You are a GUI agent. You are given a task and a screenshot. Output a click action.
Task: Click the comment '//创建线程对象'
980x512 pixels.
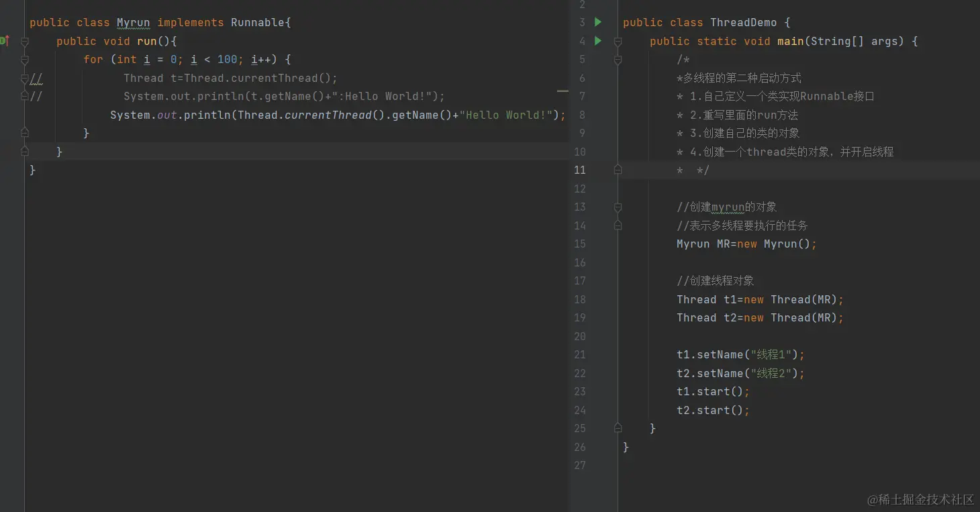point(716,281)
